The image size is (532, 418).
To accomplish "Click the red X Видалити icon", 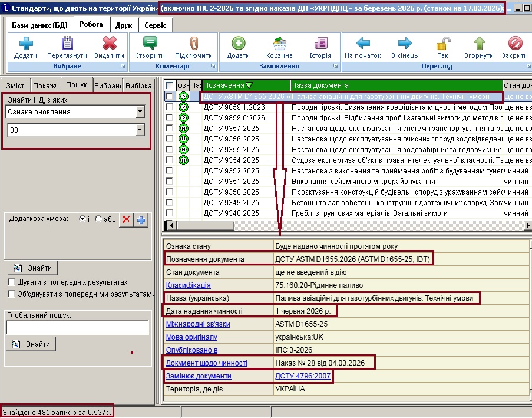I will pos(109,44).
